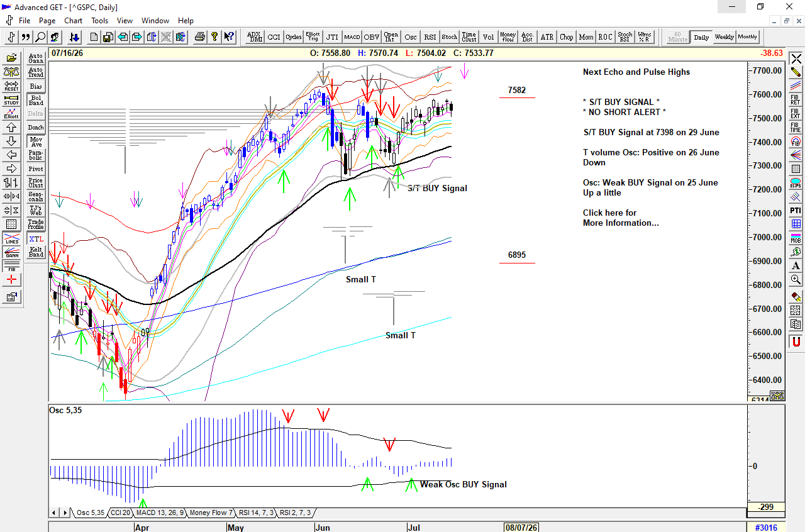Click the red crosshair icon
Viewport: 805px width, 532px height.
pyautogui.click(x=11, y=280)
